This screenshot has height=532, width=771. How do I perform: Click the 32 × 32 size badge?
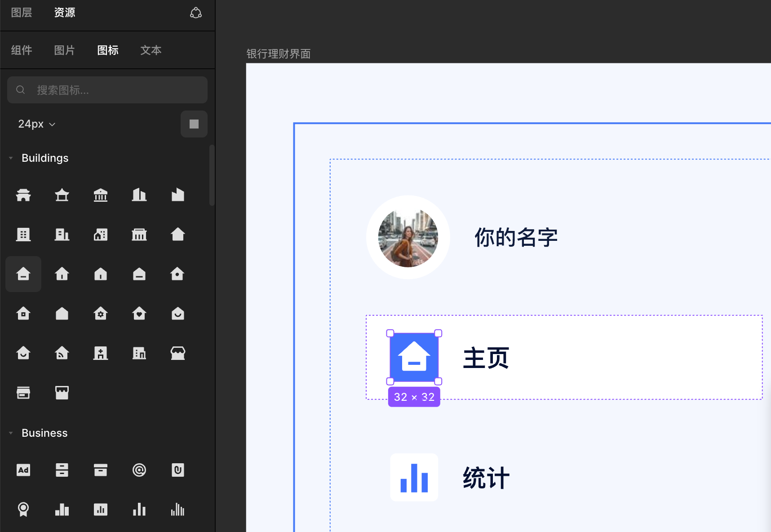point(414,397)
